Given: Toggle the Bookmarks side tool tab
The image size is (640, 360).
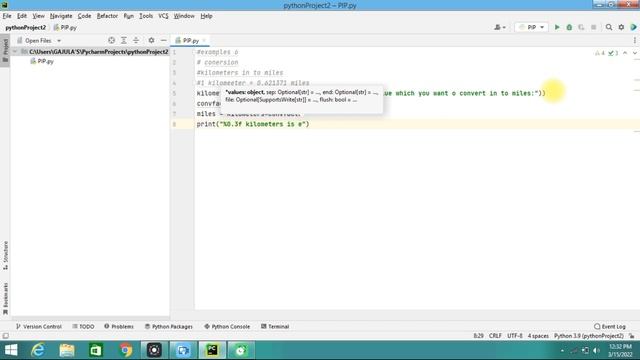Looking at the screenshot, I should click(5, 299).
